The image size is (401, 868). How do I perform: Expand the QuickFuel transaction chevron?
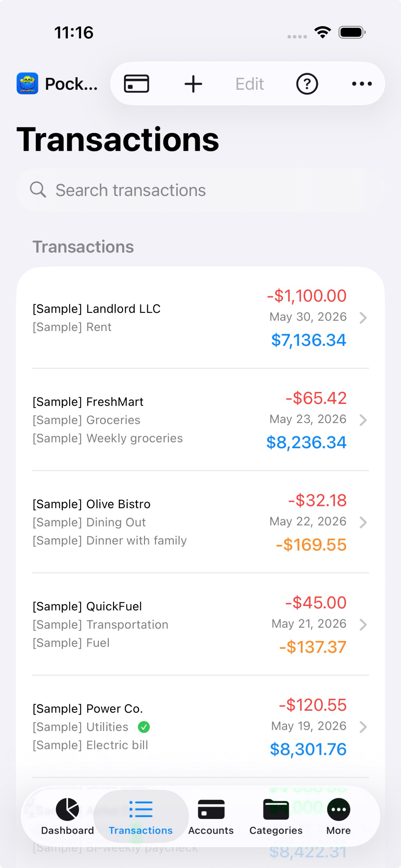click(x=363, y=625)
